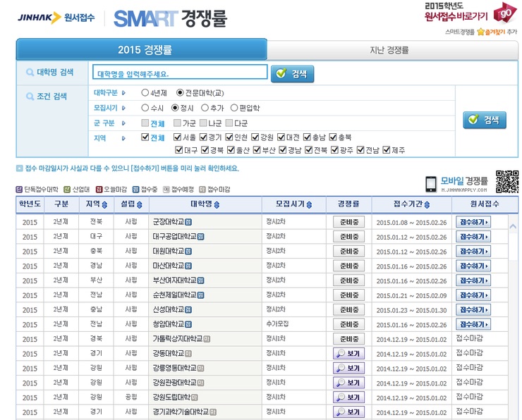Viewport: 522px width, 420px height.
Task: Sort by 대학명 using its header arrows
Action: click(x=217, y=204)
